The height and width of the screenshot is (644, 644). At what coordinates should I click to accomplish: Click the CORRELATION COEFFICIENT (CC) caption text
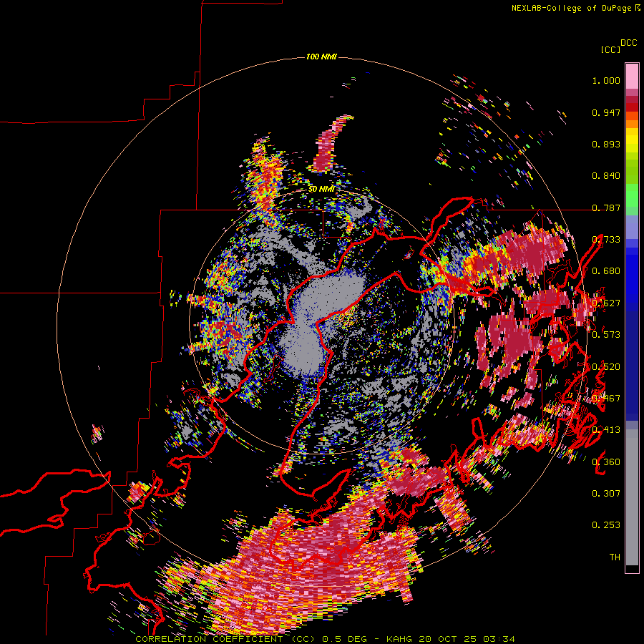click(225, 639)
